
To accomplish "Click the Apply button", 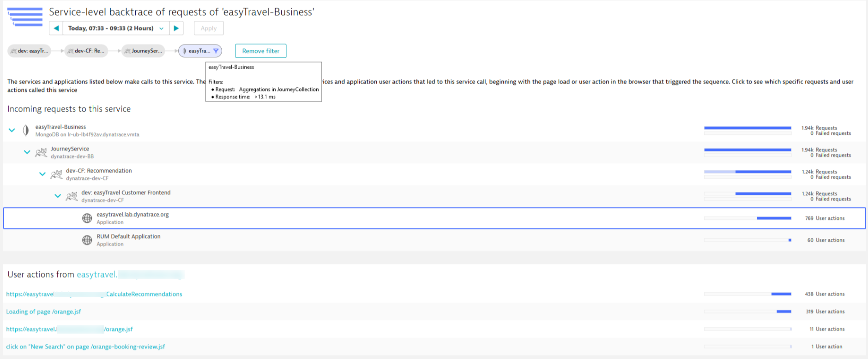I will pyautogui.click(x=209, y=28).
